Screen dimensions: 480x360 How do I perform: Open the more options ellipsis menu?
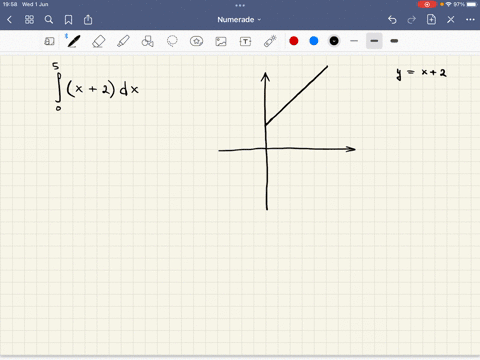click(470, 20)
